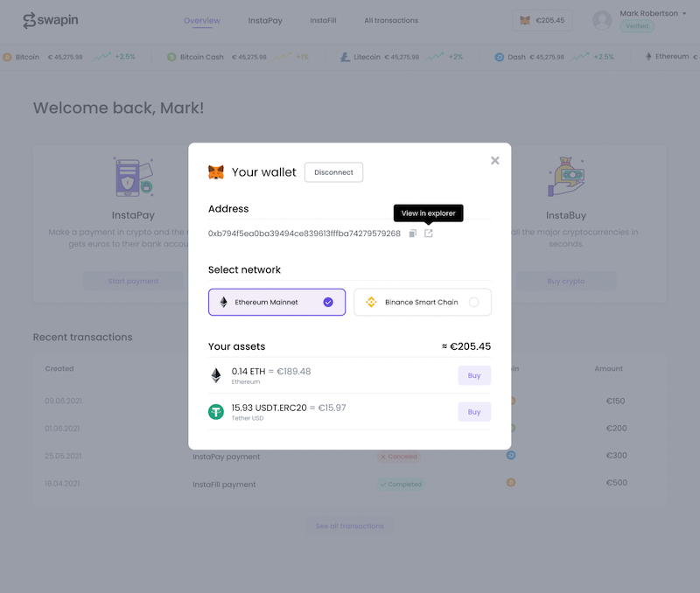Go to Overview tab
The height and width of the screenshot is (593, 700).
pyautogui.click(x=202, y=20)
